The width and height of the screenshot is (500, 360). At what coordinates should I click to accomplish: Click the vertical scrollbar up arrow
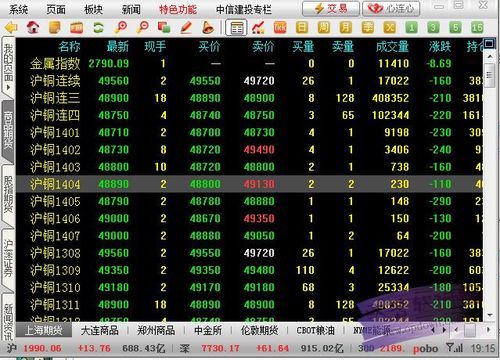coord(489,56)
